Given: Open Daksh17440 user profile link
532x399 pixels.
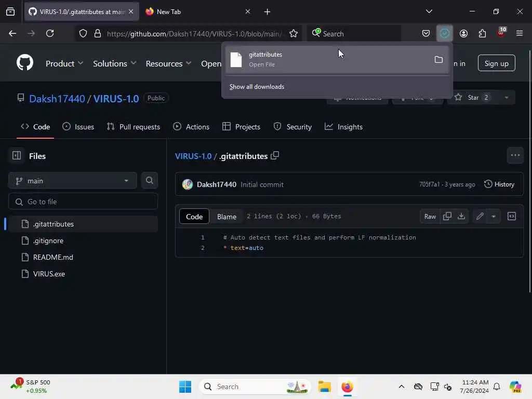Looking at the screenshot, I should coord(57,98).
